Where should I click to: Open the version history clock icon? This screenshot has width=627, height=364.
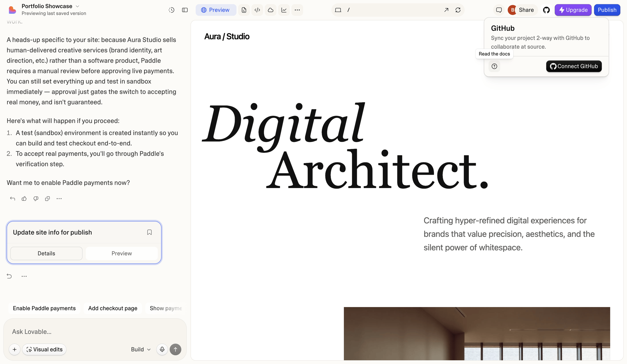171,10
